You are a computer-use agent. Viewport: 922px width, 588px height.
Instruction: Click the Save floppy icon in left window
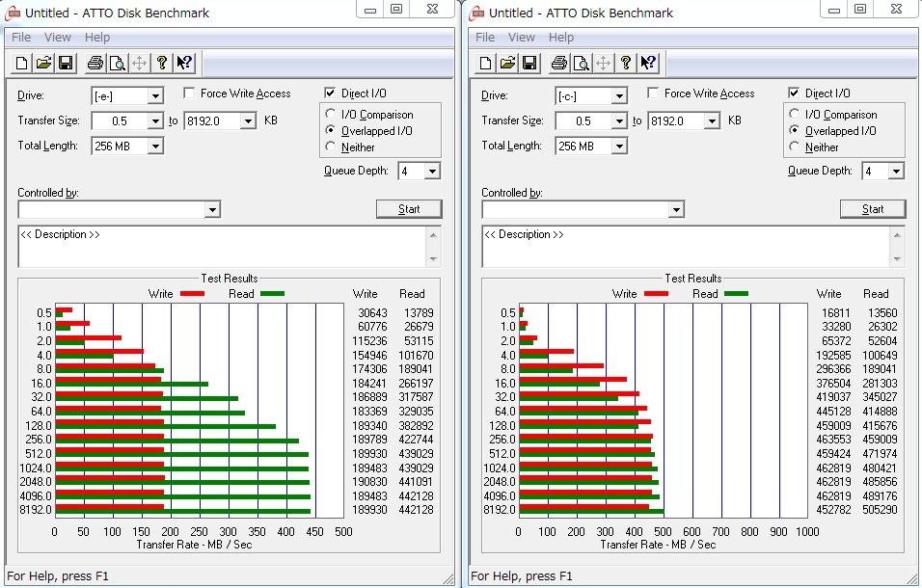[x=66, y=64]
